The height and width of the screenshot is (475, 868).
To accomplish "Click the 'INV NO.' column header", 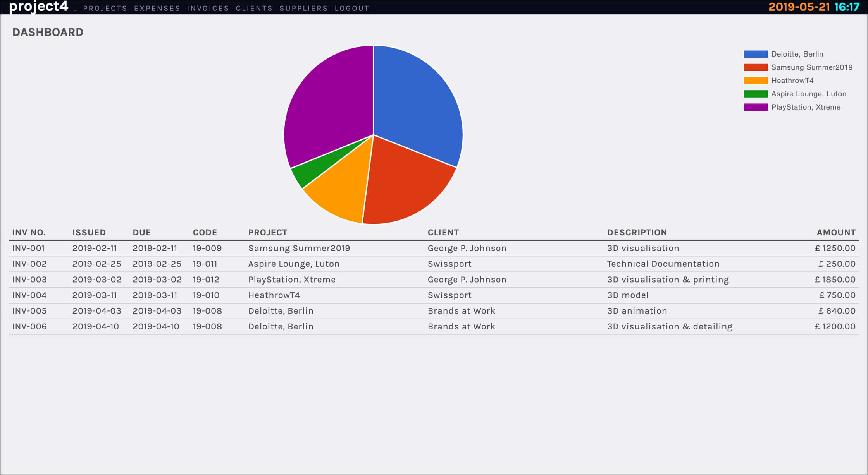I will pyautogui.click(x=29, y=233).
